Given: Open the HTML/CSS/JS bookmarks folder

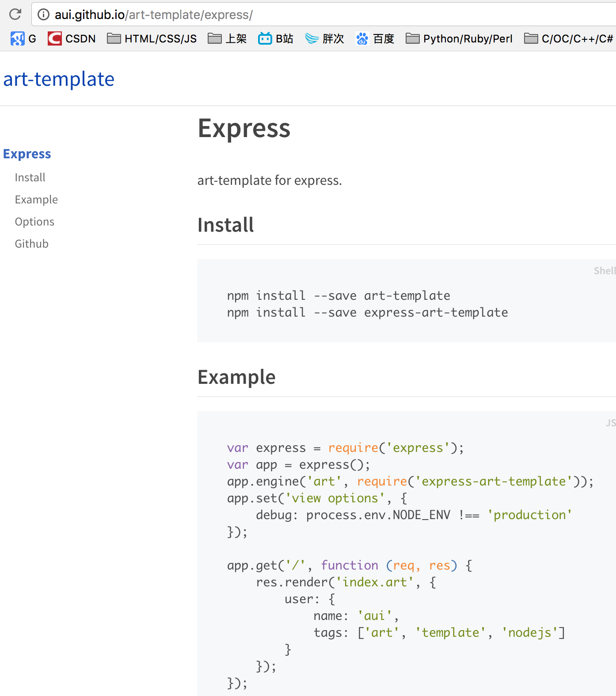Looking at the screenshot, I should (152, 39).
